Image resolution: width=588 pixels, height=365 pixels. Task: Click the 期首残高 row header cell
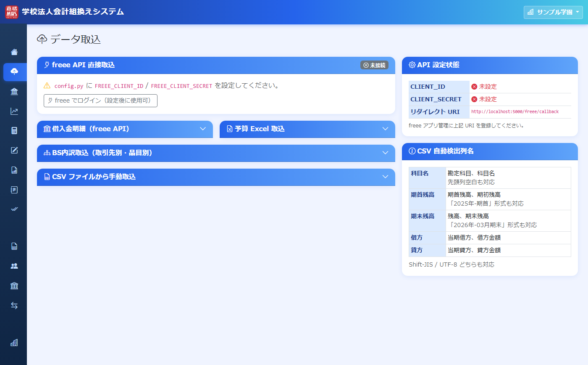(x=428, y=199)
